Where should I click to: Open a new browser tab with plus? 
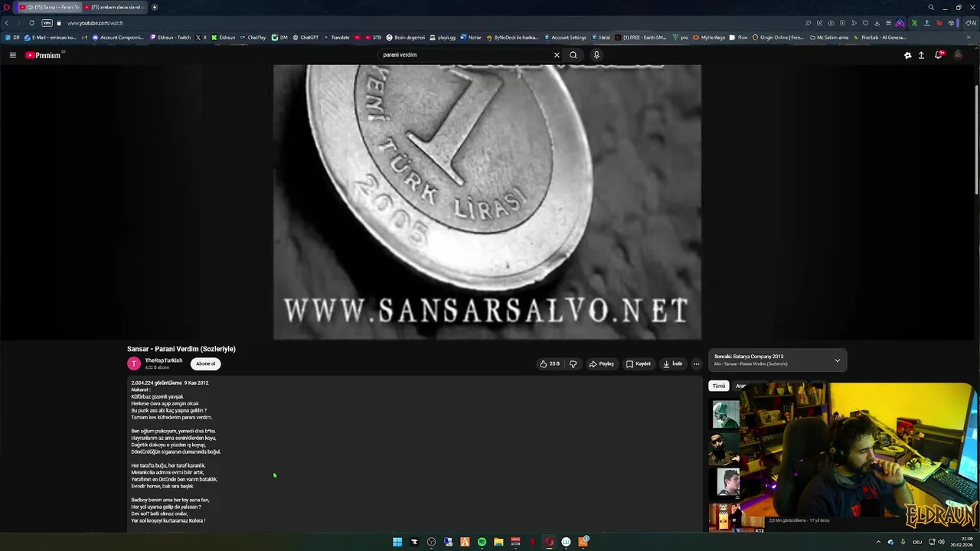click(x=155, y=7)
